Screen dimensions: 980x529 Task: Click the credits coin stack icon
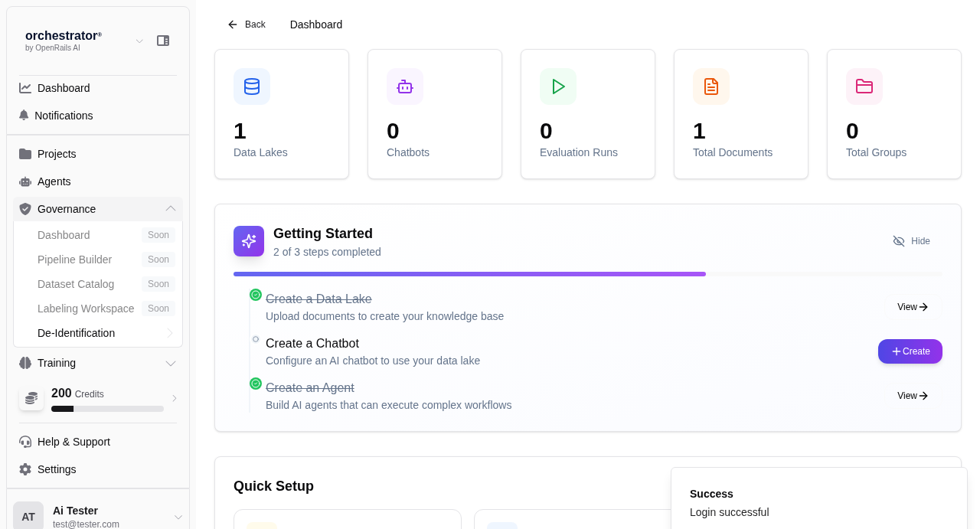point(31,398)
